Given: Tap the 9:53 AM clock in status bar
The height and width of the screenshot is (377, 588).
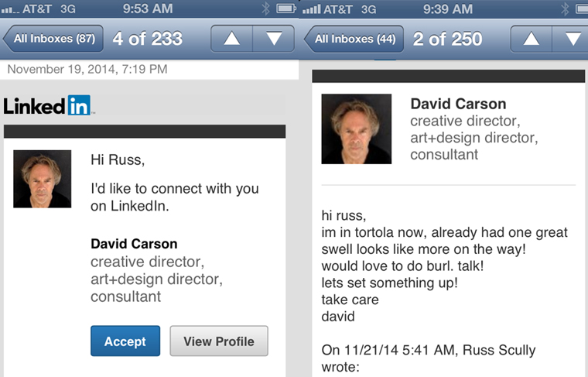Looking at the screenshot, I should pos(148,9).
